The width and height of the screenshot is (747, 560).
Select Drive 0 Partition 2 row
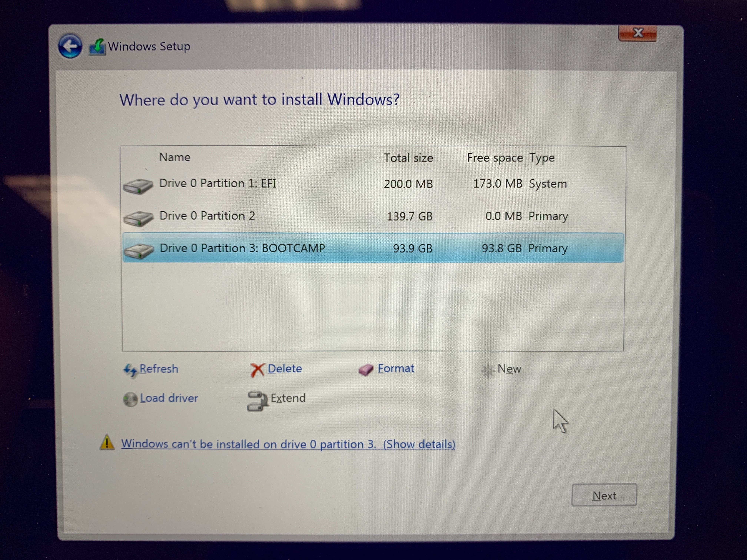207,216
